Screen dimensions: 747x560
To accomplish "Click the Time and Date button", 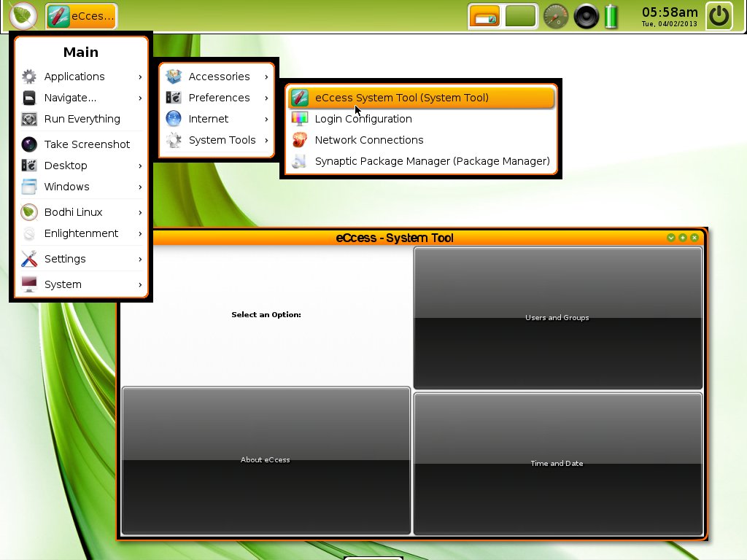I will pos(558,464).
